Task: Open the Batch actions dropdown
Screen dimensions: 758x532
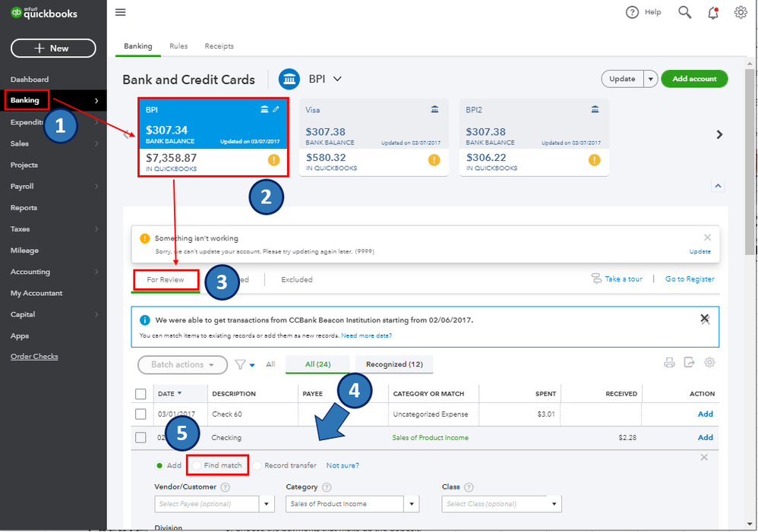Action: tap(183, 365)
